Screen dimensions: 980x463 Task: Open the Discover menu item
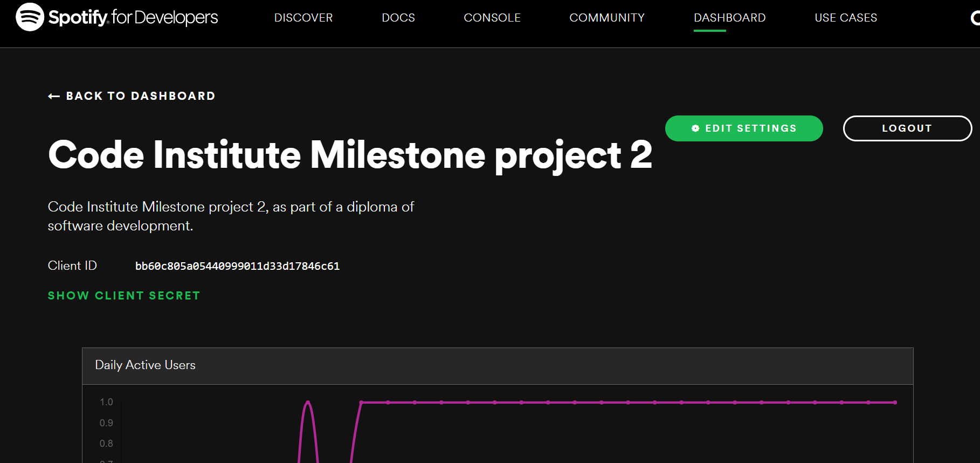coord(303,18)
